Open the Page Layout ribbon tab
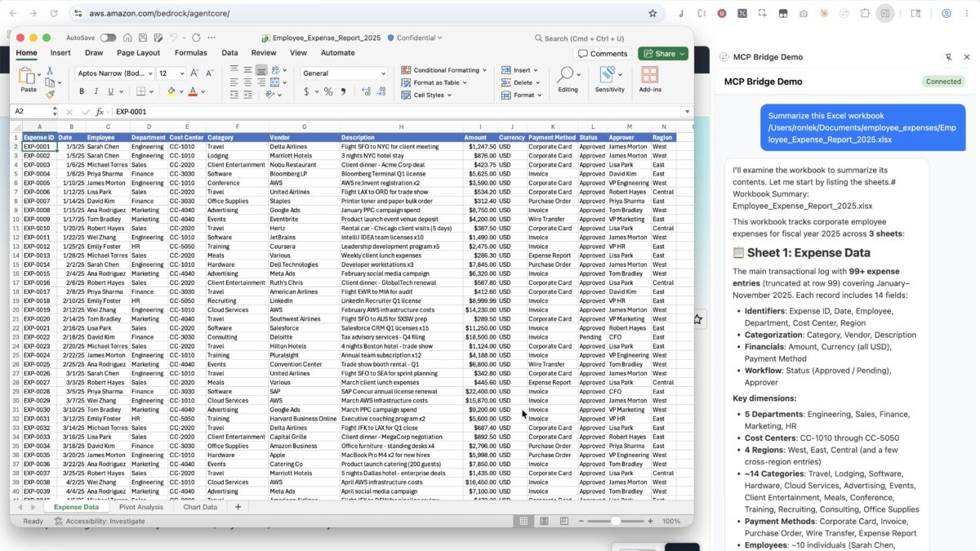This screenshot has height=551, width=980. (x=138, y=53)
